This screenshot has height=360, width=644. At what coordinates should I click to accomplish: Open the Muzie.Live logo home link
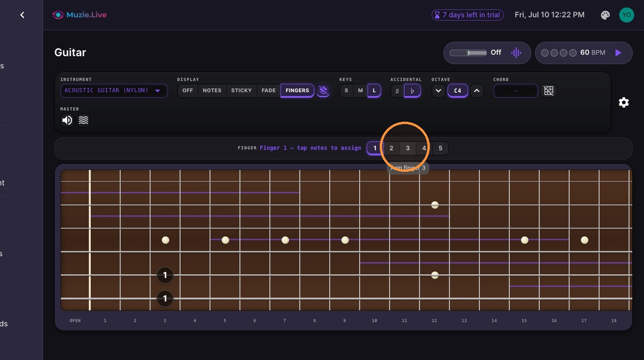pos(80,15)
